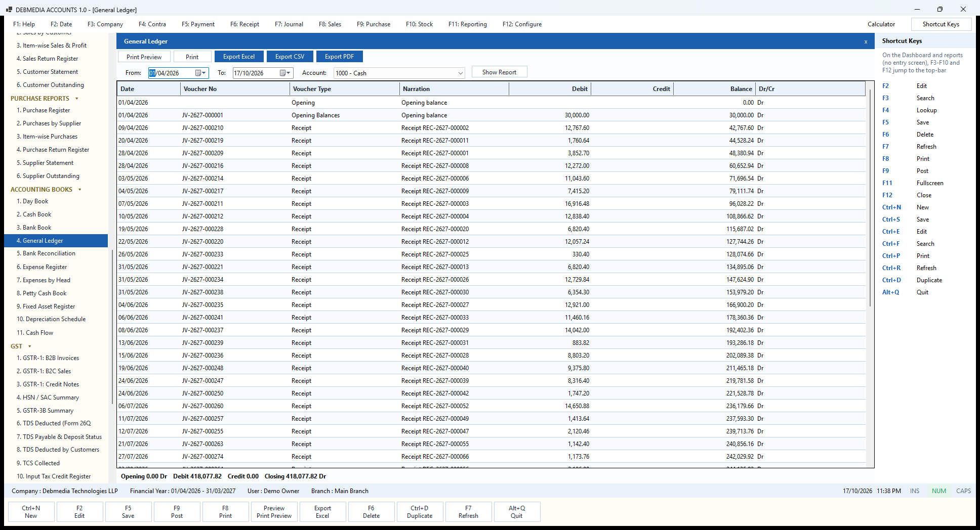Expand the Account 1000 - Cash dropdown
This screenshot has width=980, height=530.
(x=460, y=73)
